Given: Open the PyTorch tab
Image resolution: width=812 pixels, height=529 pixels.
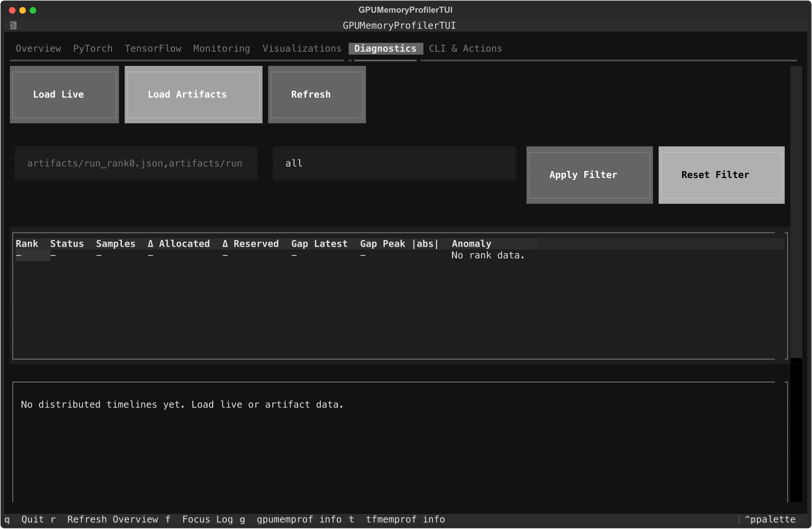Looking at the screenshot, I should click(x=93, y=48).
